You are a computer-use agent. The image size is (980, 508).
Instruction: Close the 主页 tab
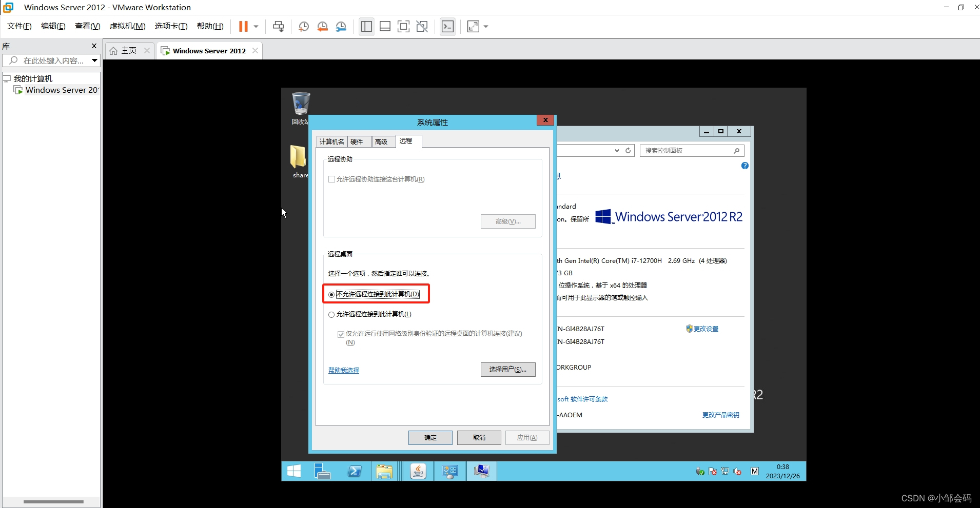147,50
